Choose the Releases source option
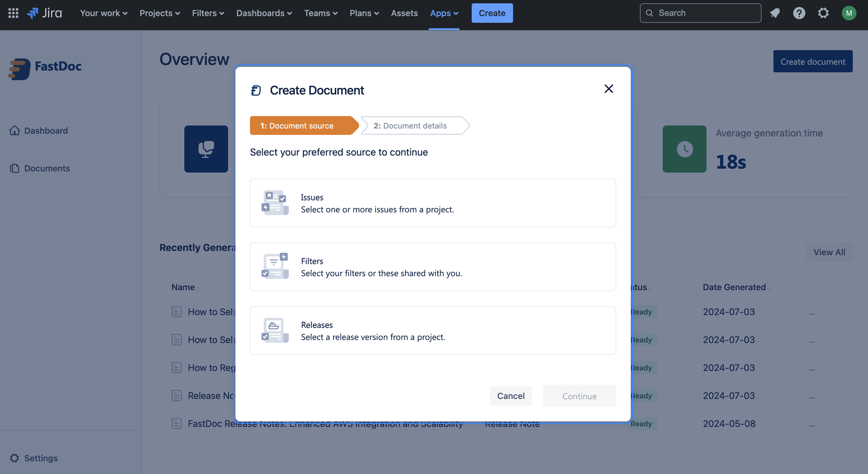Viewport: 868px width, 474px height. point(433,331)
